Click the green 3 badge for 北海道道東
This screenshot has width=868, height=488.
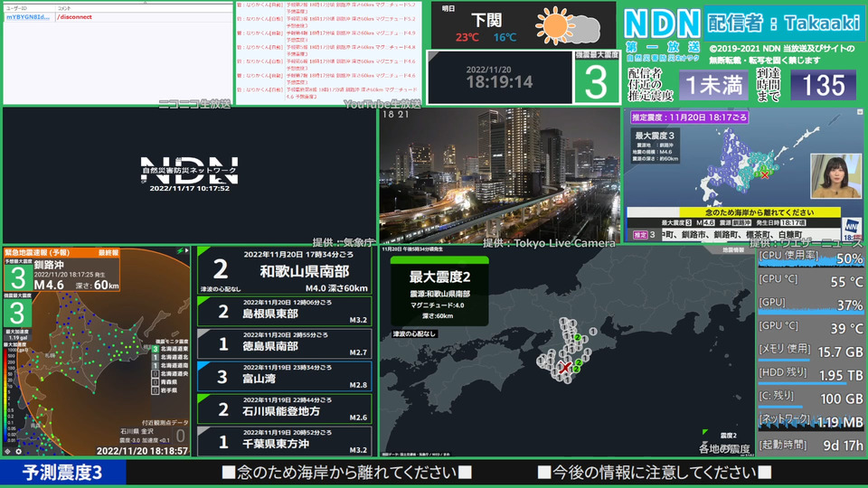coord(156,349)
